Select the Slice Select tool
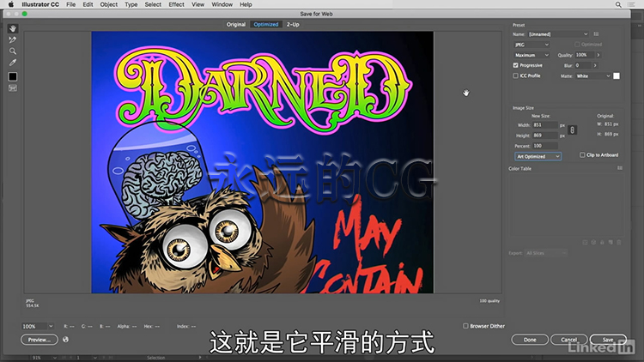Image resolution: width=644 pixels, height=362 pixels. click(x=13, y=39)
